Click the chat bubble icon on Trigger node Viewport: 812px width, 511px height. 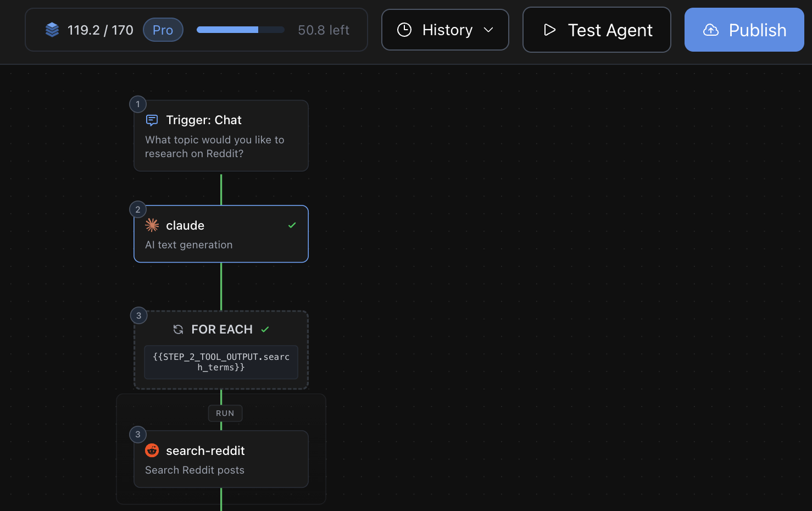pos(152,120)
